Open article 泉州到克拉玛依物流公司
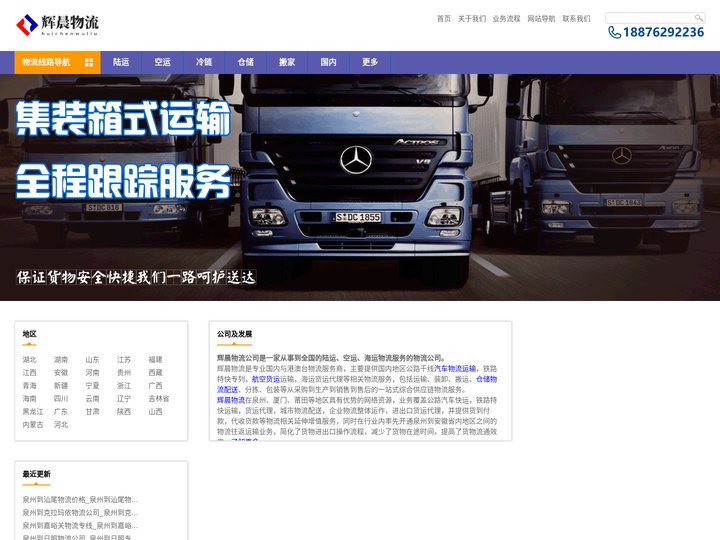 [x=80, y=512]
